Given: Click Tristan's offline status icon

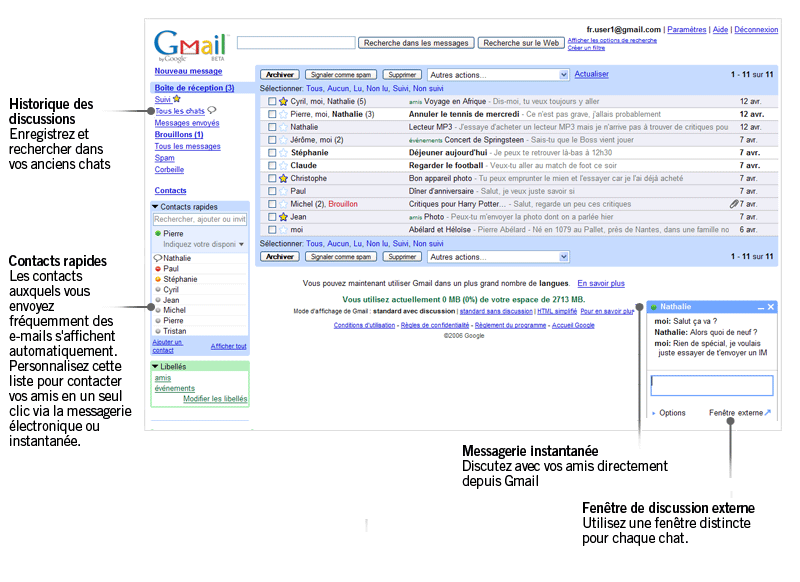Looking at the screenshot, I should [x=158, y=331].
